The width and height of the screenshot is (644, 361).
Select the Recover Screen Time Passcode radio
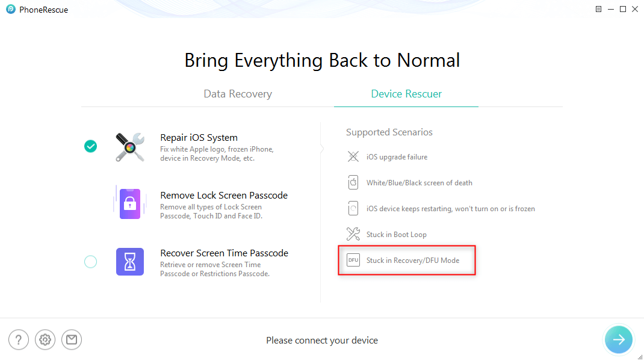coord(90,262)
